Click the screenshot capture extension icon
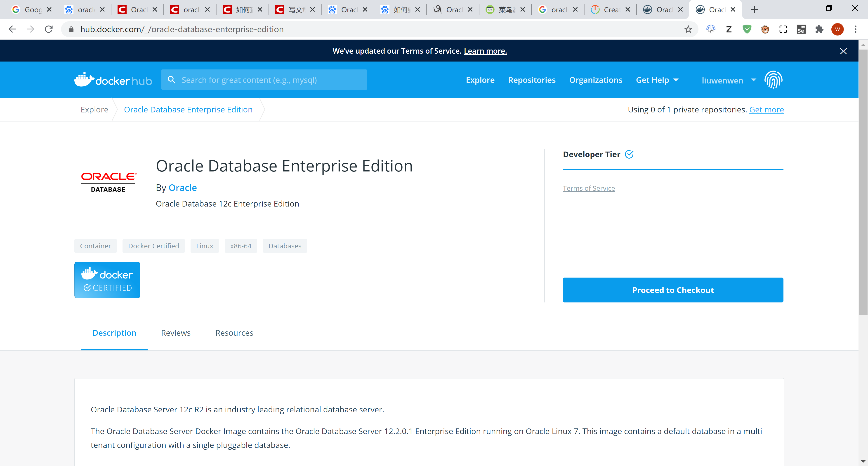This screenshot has width=868, height=466. coord(783,29)
